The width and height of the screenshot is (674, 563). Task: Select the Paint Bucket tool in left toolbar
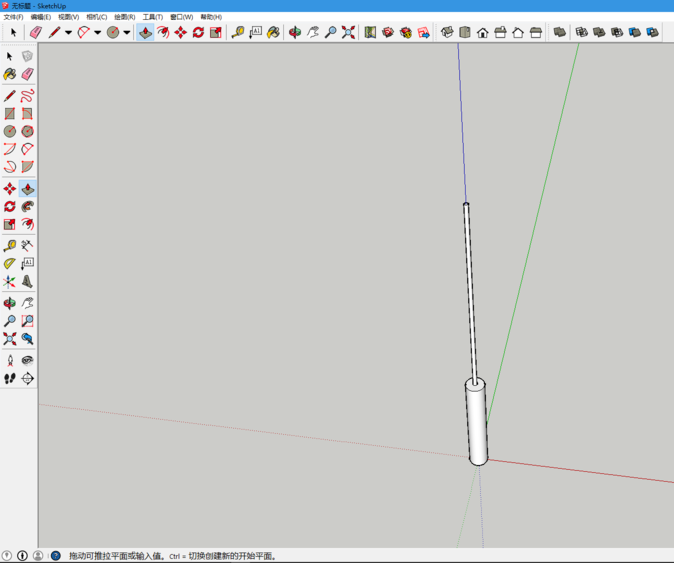[10, 74]
